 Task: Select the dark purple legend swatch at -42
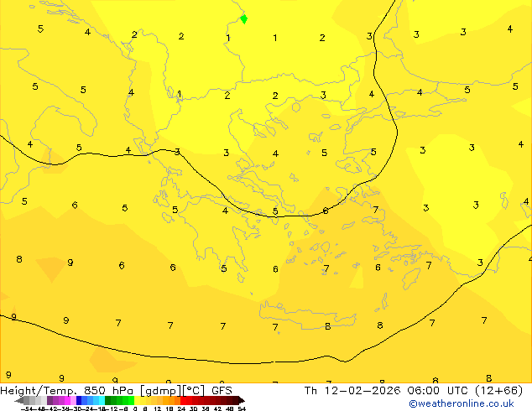[50, 400]
